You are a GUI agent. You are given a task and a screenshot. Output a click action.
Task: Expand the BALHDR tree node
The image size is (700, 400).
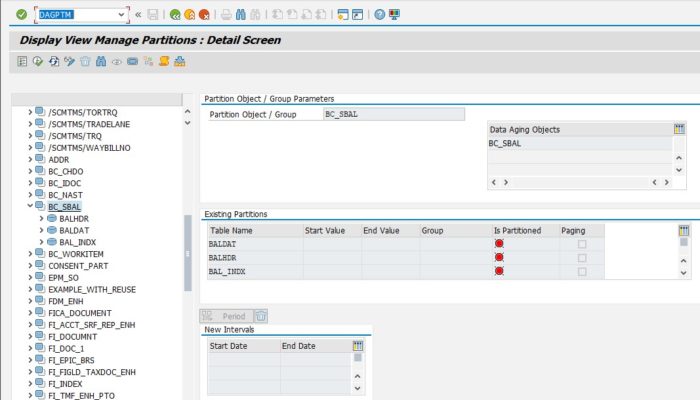pos(42,218)
